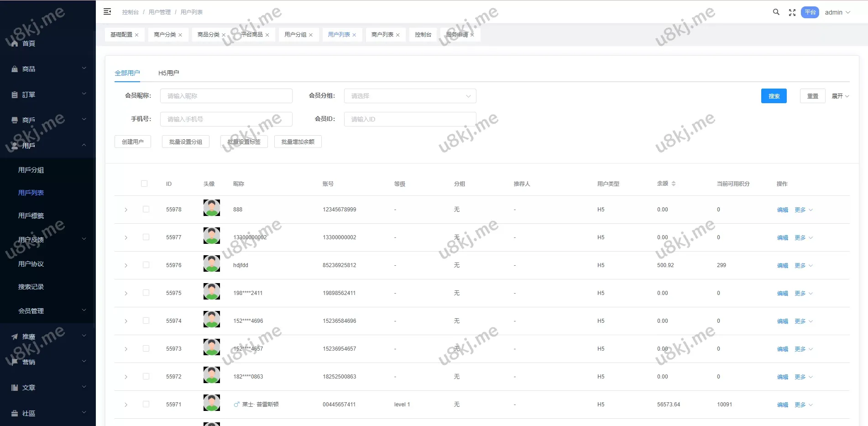The image size is (868, 426).
Task: Tick the checkbox for user 55976
Action: point(146,265)
